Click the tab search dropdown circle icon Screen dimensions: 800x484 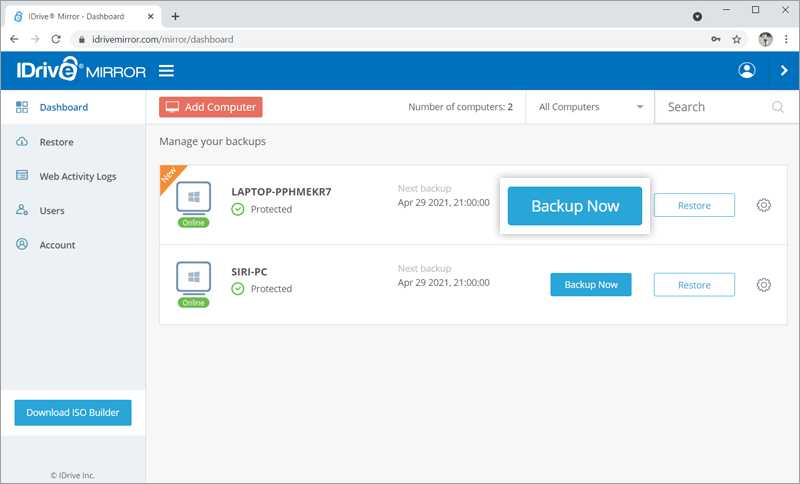point(697,17)
